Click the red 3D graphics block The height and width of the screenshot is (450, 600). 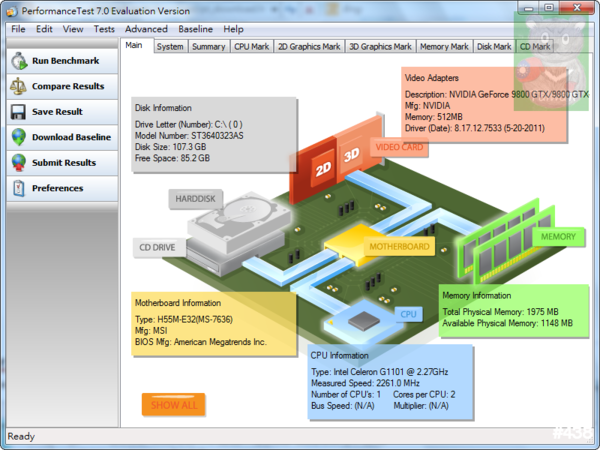(x=351, y=156)
